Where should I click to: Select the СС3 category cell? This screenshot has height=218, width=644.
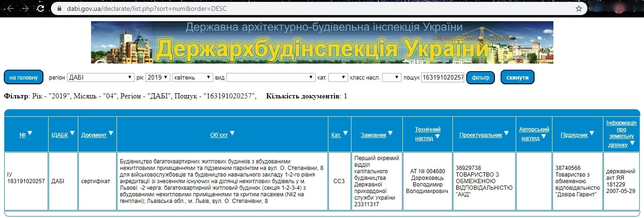(339, 181)
